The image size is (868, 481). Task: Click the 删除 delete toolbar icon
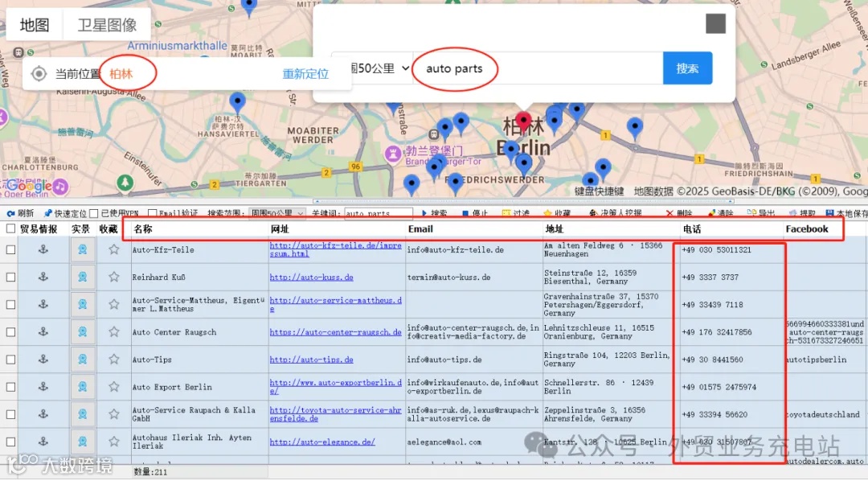click(669, 213)
